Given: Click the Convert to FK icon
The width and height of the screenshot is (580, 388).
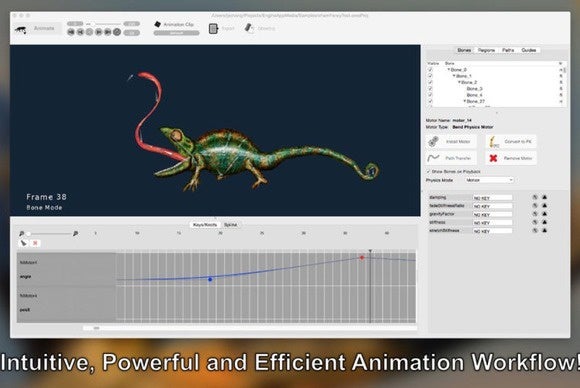Looking at the screenshot, I should pos(494,142).
